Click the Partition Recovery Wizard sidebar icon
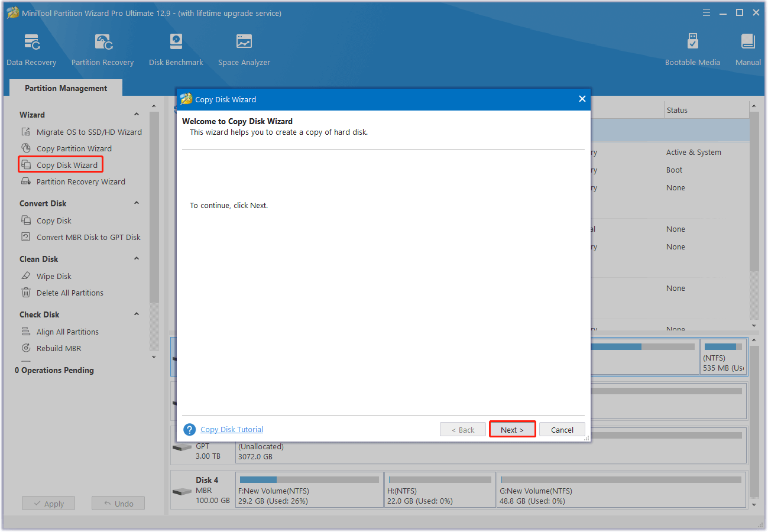The height and width of the screenshot is (532, 768). (26, 181)
